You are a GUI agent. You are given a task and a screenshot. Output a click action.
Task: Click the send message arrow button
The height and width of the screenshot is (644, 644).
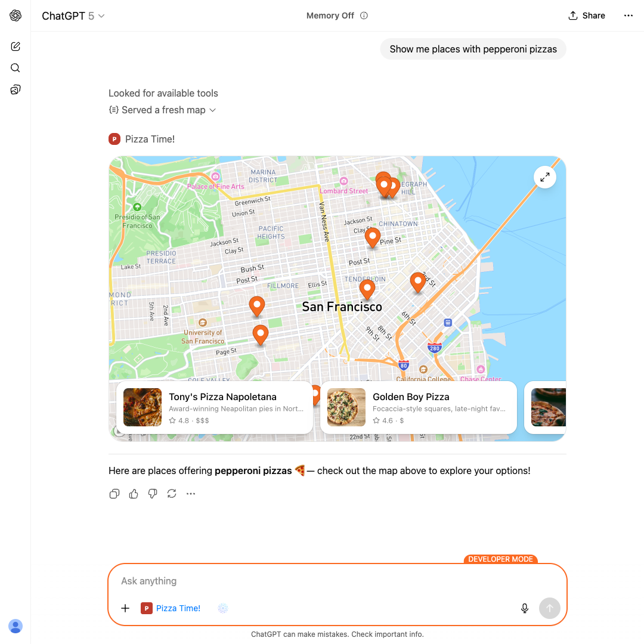click(550, 608)
